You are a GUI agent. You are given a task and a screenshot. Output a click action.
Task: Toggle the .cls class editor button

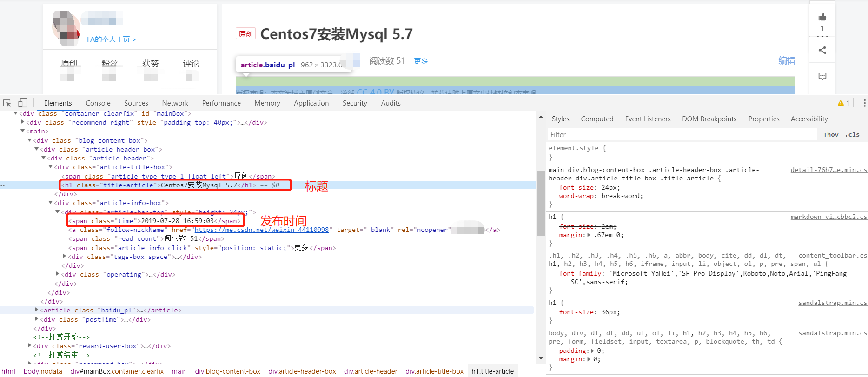pyautogui.click(x=852, y=135)
